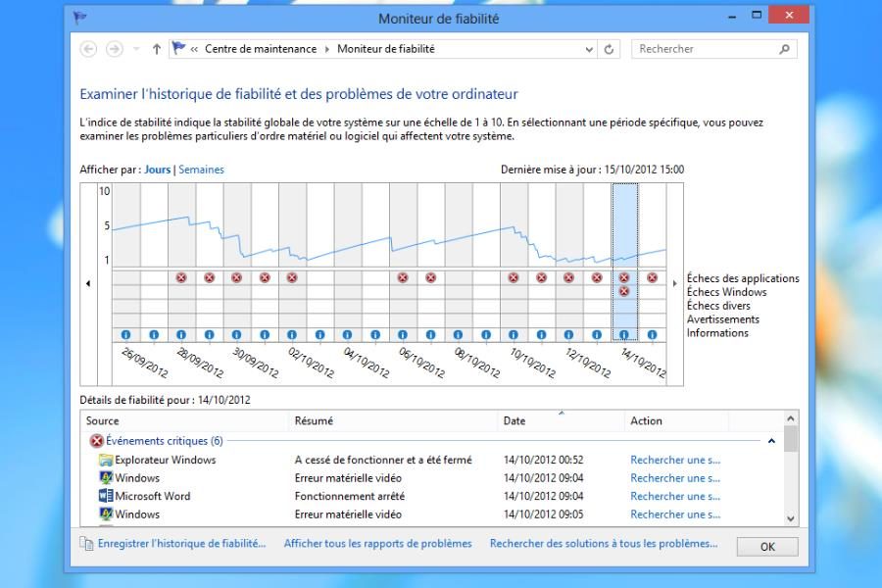Click the OK button
The height and width of the screenshot is (588, 882).
(x=766, y=546)
